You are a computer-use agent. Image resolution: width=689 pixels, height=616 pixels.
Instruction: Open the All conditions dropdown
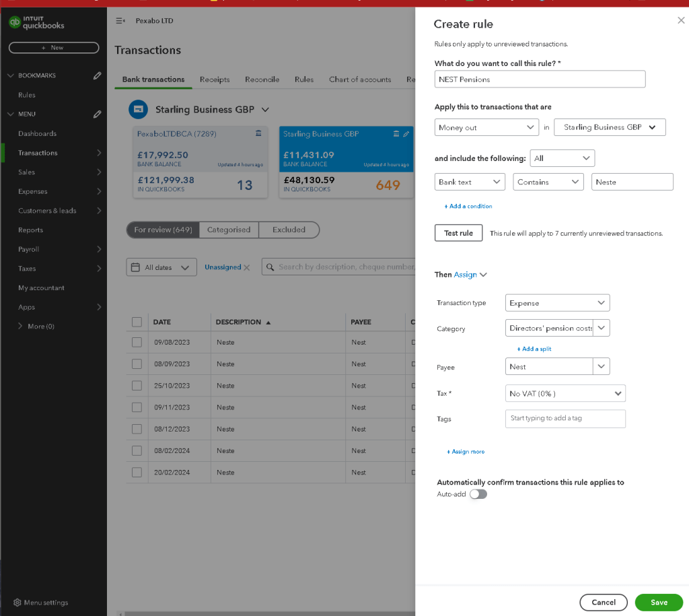tap(562, 158)
